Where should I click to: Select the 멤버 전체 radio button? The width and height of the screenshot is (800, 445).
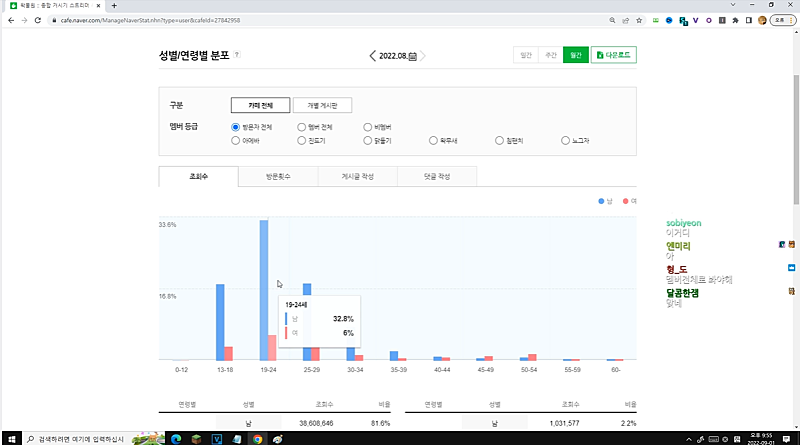pos(301,127)
